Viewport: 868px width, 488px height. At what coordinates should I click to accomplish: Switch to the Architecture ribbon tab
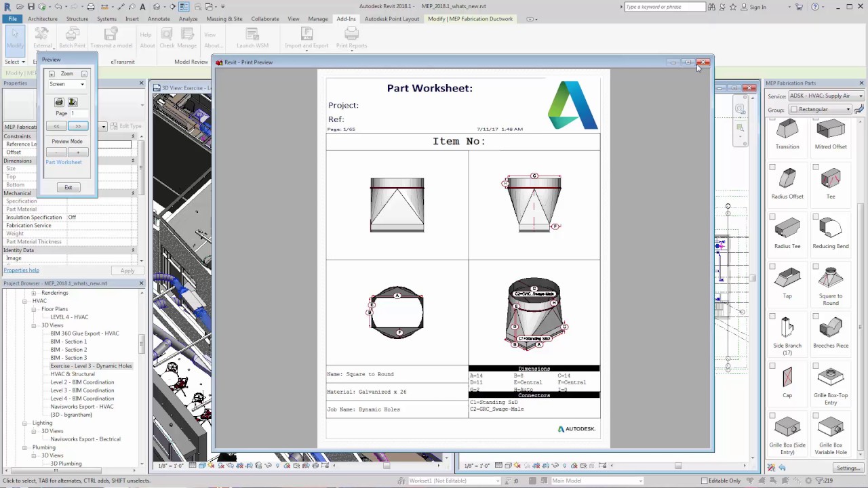point(43,19)
